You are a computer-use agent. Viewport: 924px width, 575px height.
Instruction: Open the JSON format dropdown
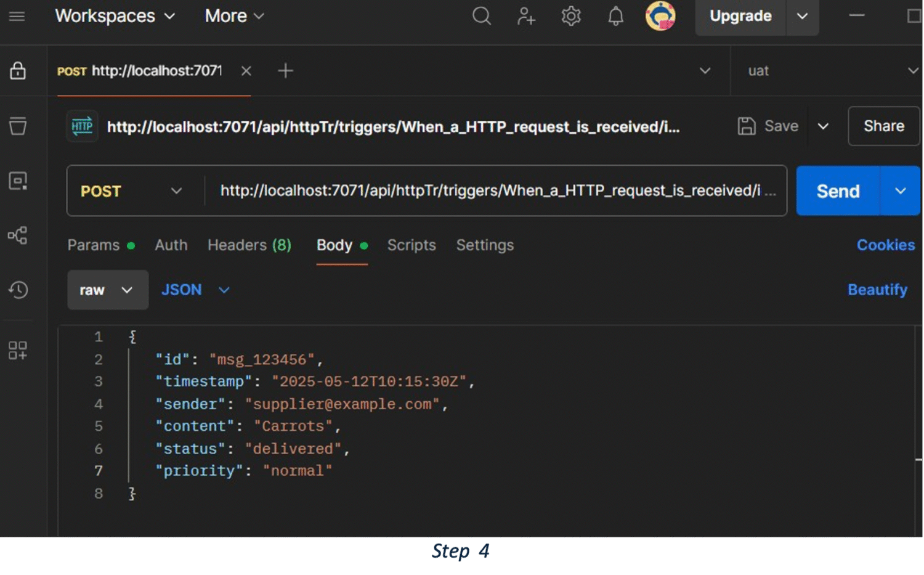195,290
